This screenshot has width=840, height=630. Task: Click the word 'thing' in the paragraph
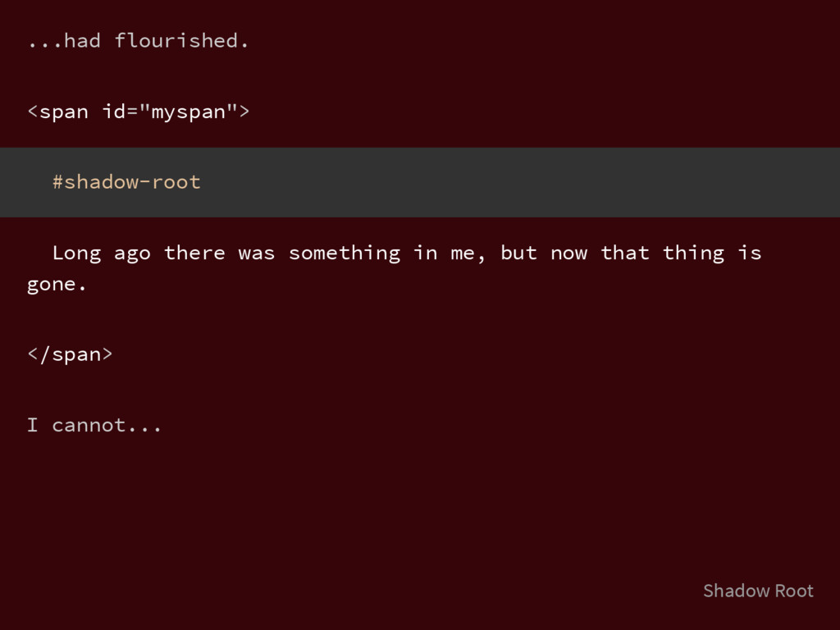(x=693, y=253)
